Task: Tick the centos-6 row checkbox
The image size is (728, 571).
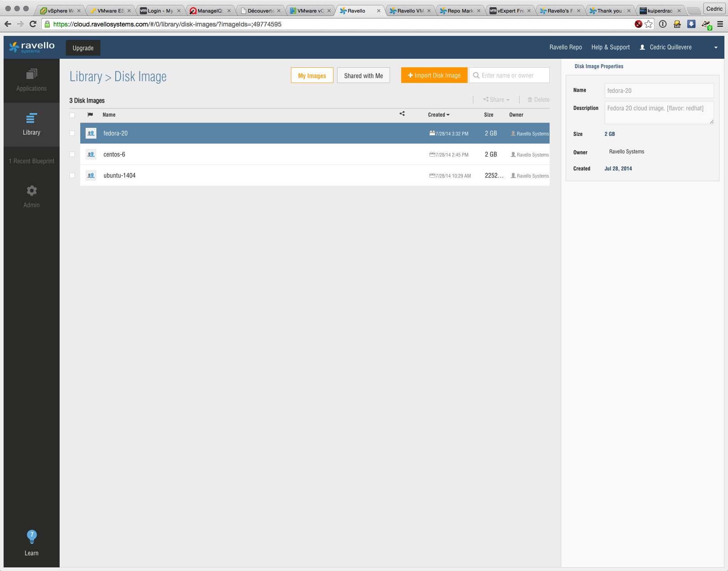Action: pyautogui.click(x=72, y=154)
